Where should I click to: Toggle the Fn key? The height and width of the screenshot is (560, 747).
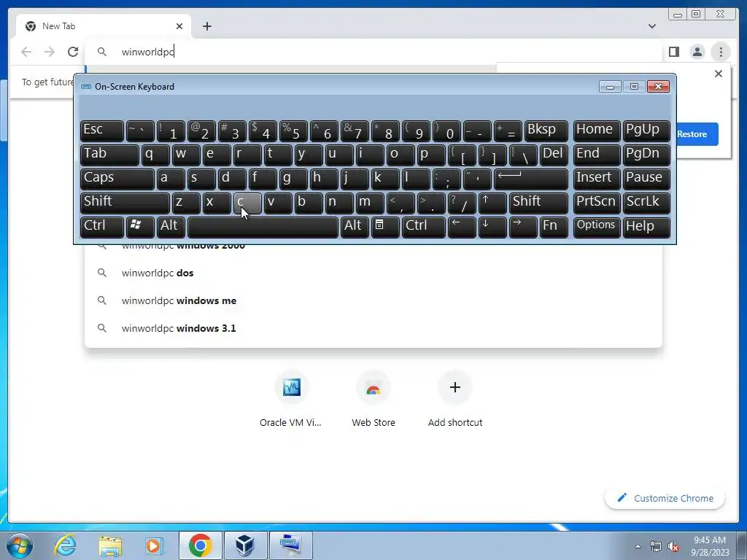coord(554,227)
